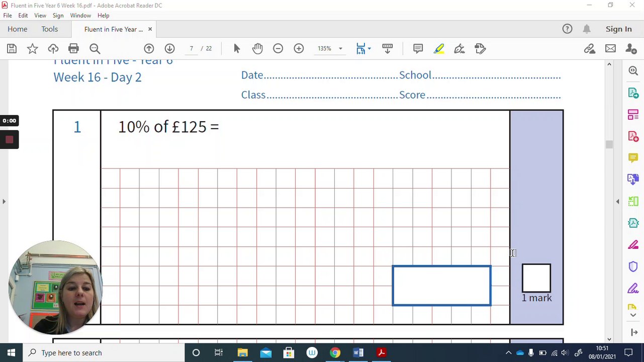Open Comment tool in right pane

pos(633,158)
